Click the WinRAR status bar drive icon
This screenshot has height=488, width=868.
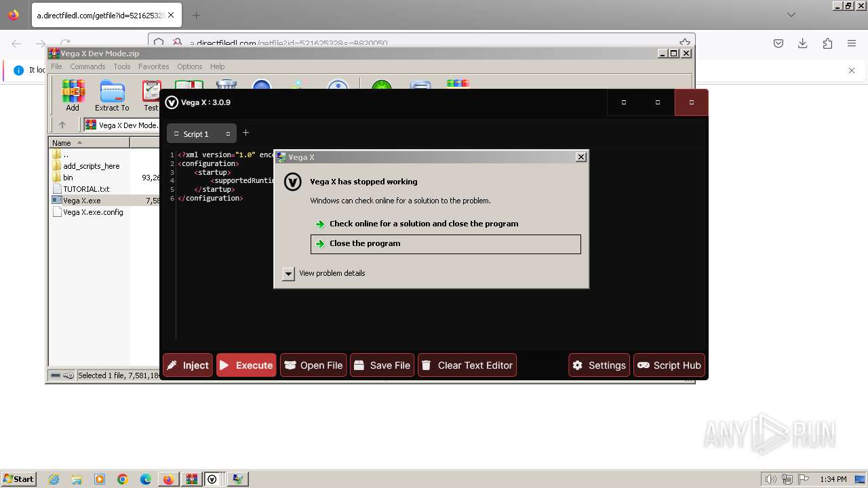tap(56, 375)
